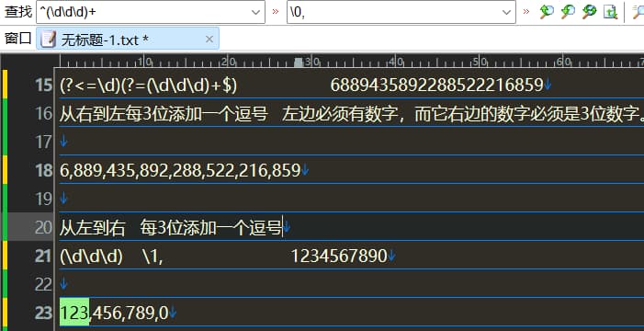Select line number 19 in the gutter

(x=44, y=199)
